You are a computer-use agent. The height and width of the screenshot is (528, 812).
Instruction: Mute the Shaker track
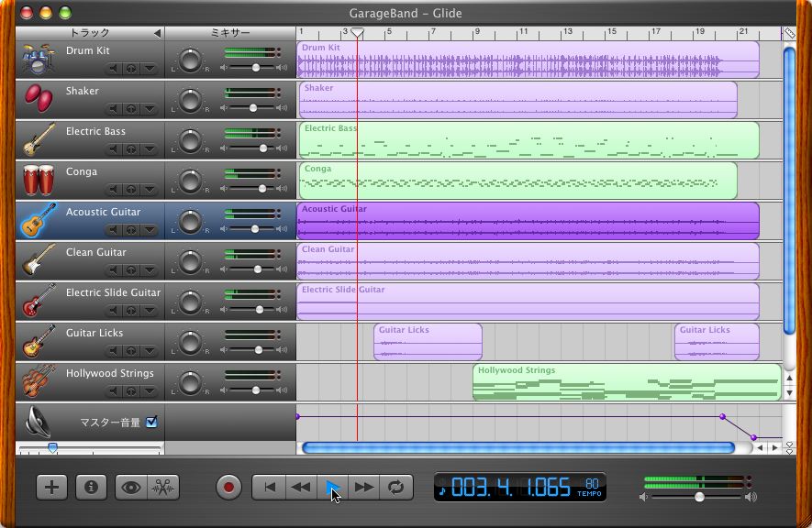point(114,108)
